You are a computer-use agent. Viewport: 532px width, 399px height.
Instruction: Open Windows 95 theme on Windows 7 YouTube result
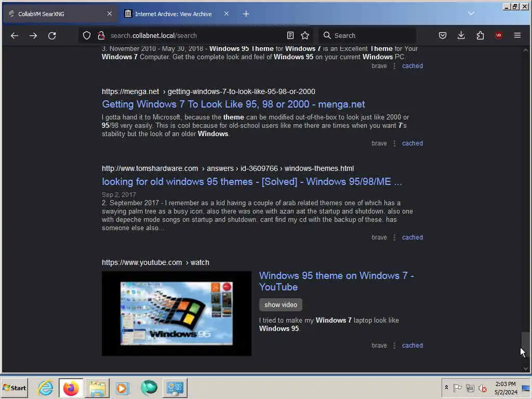337,281
